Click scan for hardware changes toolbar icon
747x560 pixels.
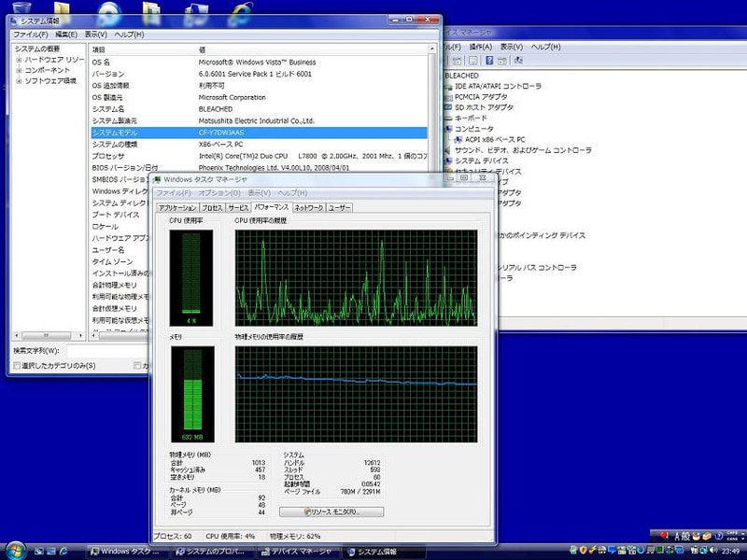click(x=518, y=61)
